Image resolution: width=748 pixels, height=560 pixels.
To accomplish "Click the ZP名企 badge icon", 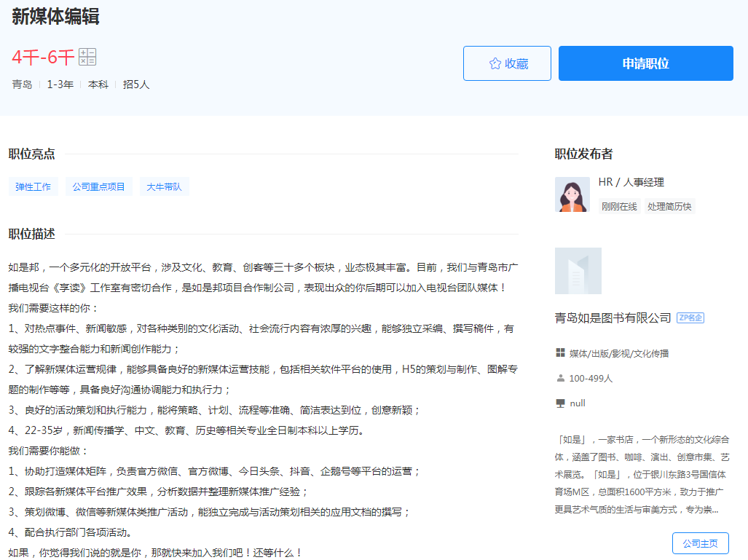I will coord(690,318).
